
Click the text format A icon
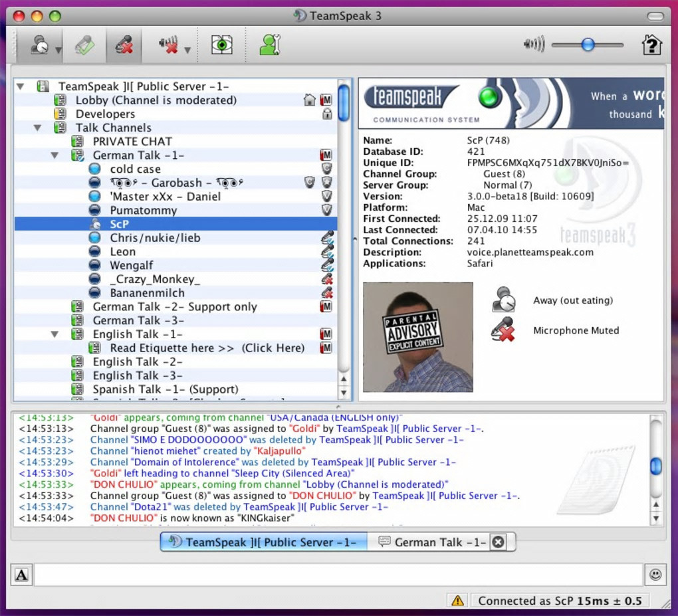click(21, 575)
